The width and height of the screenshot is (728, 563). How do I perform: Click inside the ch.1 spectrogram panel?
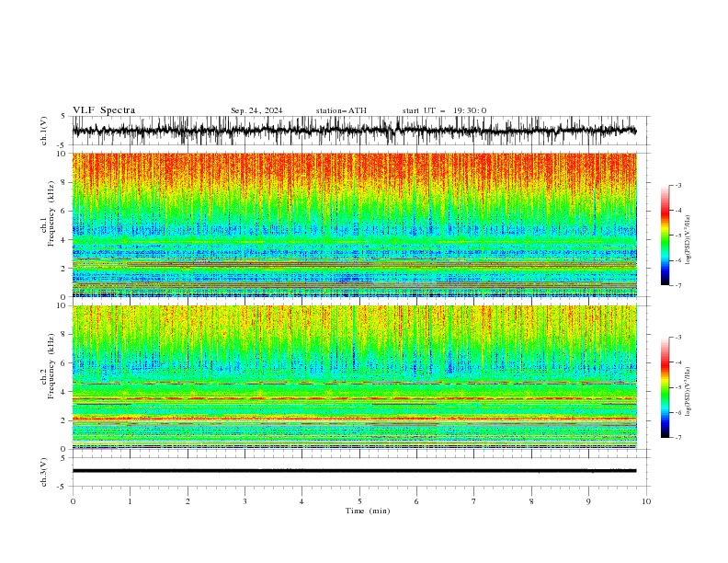click(355, 224)
